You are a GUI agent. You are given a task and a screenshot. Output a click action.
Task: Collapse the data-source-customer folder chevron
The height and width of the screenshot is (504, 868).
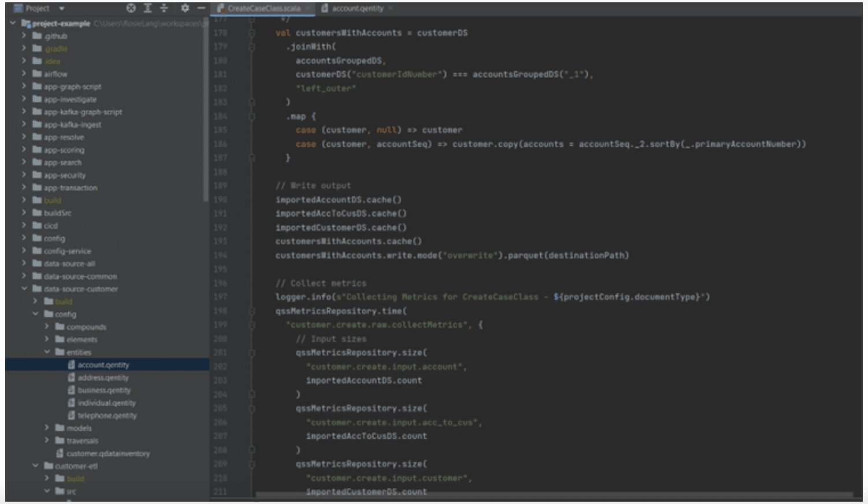tap(24, 289)
